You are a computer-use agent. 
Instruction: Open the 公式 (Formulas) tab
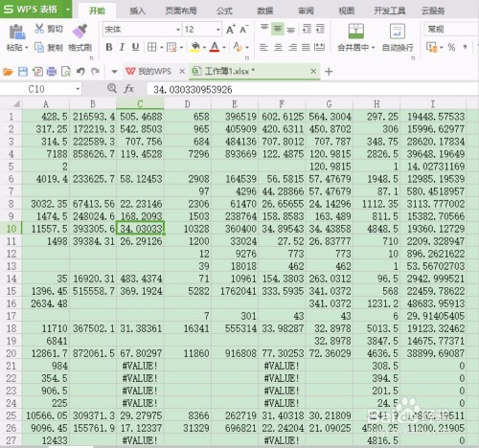point(225,11)
